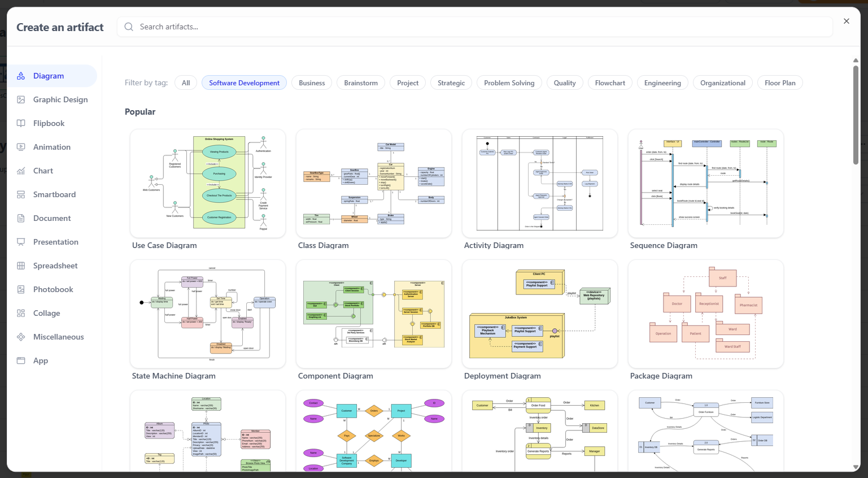
Task: Choose the Sequence Diagram thumbnail
Action: 706,183
